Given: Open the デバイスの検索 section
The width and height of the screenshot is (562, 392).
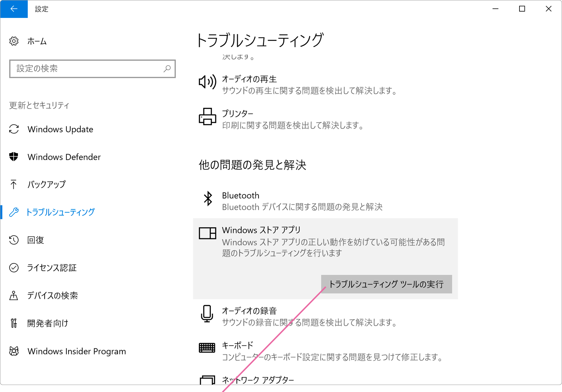Looking at the screenshot, I should point(53,295).
